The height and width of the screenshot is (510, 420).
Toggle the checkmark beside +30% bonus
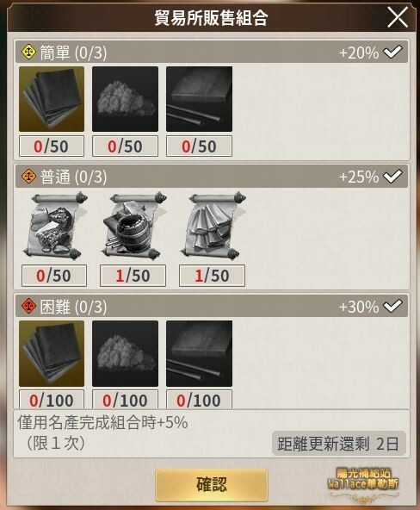pyautogui.click(x=392, y=306)
